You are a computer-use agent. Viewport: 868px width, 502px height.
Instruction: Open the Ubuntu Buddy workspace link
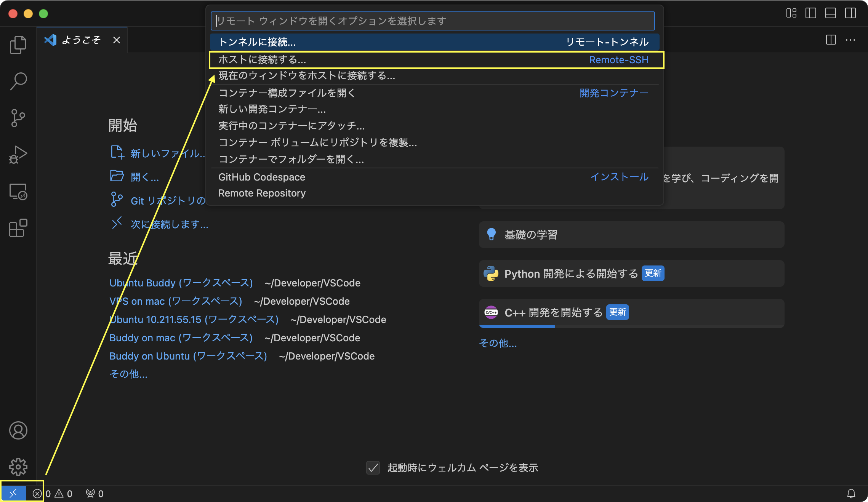(181, 283)
